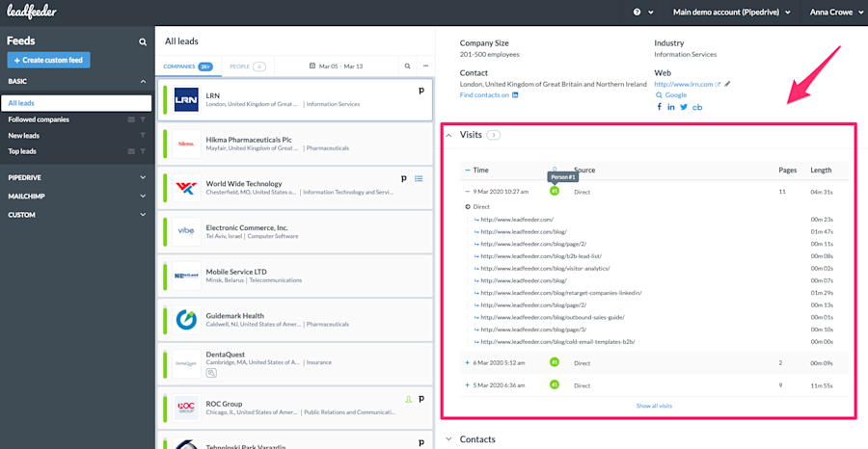
Task: Open the Mar 05 - Mar 13 date picker
Action: [336, 66]
